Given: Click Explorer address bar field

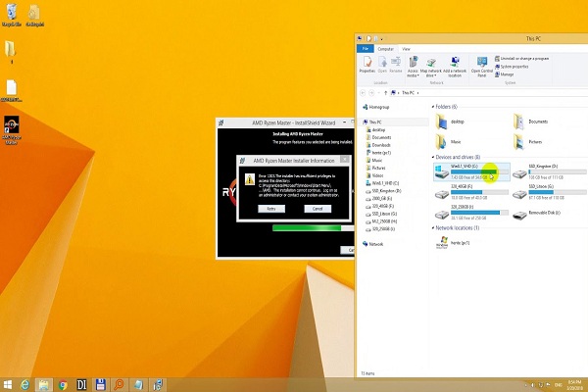Looking at the screenshot, I should 489,93.
